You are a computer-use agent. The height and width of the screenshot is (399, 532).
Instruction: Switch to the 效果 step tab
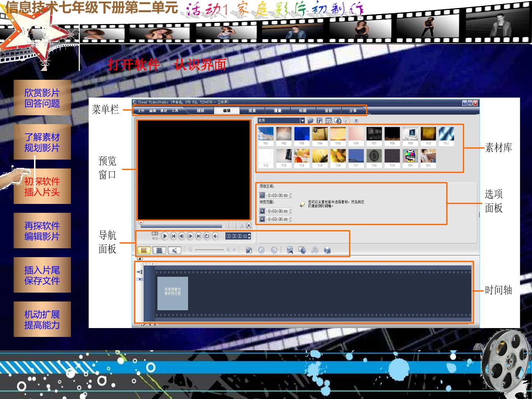pyautogui.click(x=252, y=110)
